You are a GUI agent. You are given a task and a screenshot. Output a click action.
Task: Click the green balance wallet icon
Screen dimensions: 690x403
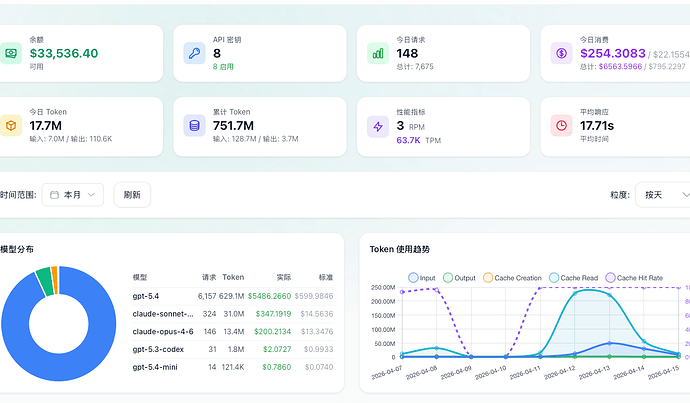[x=11, y=53]
